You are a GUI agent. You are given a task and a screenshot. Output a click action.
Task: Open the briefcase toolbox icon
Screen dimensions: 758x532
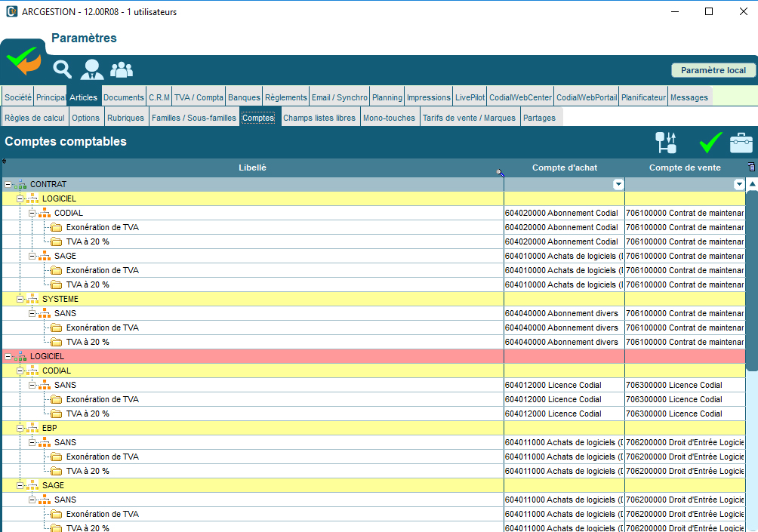click(741, 143)
